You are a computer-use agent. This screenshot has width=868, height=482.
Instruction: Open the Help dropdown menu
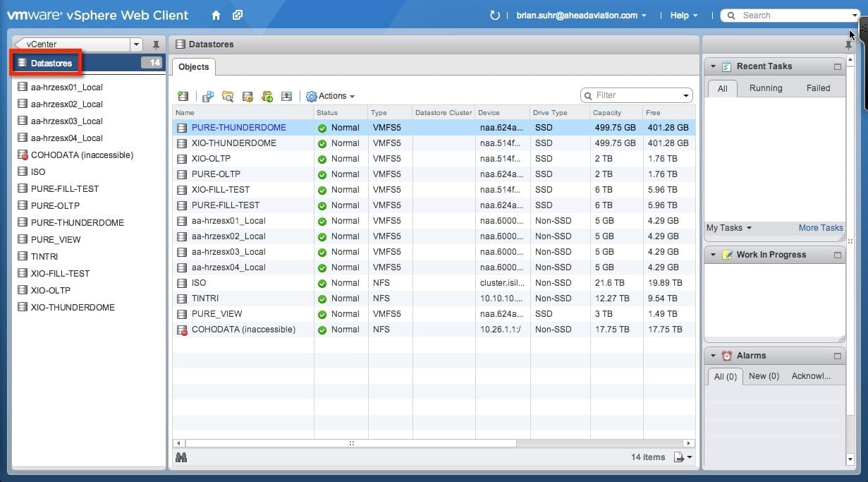(683, 16)
